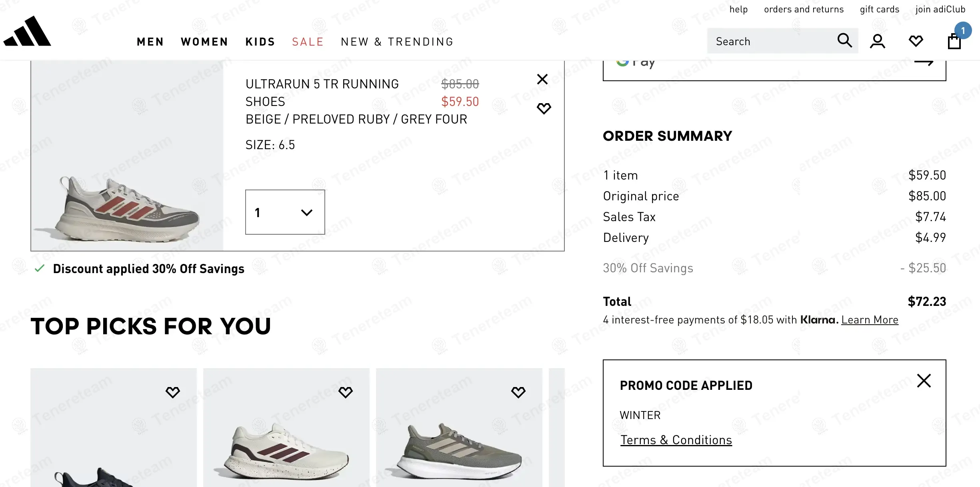Viewport: 980px width, 487px height.
Task: Click the cart item count badge
Action: tap(963, 30)
